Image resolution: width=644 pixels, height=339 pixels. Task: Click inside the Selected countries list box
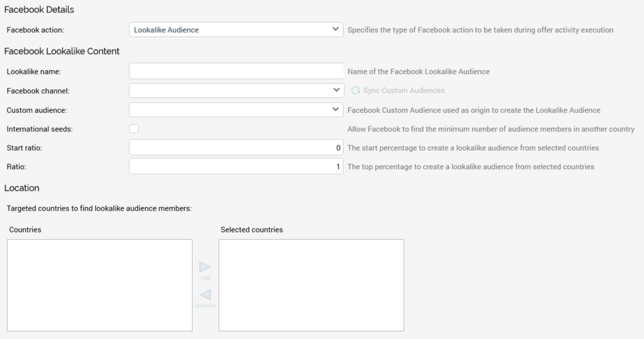pos(311,285)
